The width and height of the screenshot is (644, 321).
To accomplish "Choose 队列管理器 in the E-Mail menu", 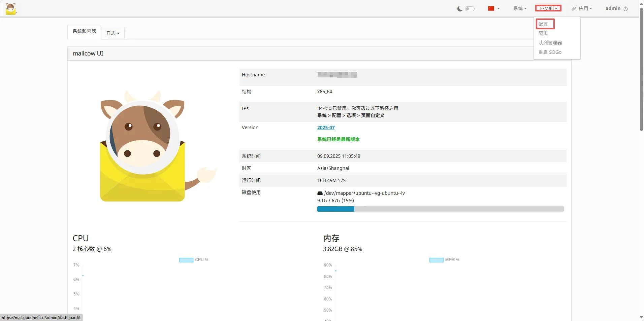I will tap(550, 43).
